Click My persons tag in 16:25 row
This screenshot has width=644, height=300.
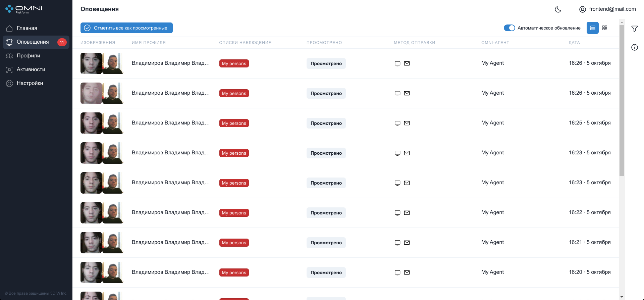pyautogui.click(x=234, y=123)
